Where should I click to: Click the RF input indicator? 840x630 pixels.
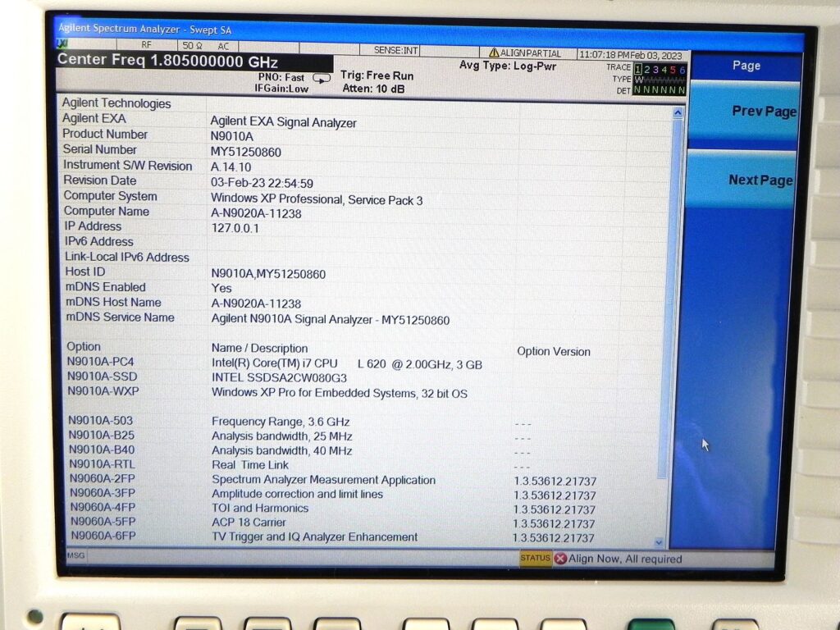[146, 45]
